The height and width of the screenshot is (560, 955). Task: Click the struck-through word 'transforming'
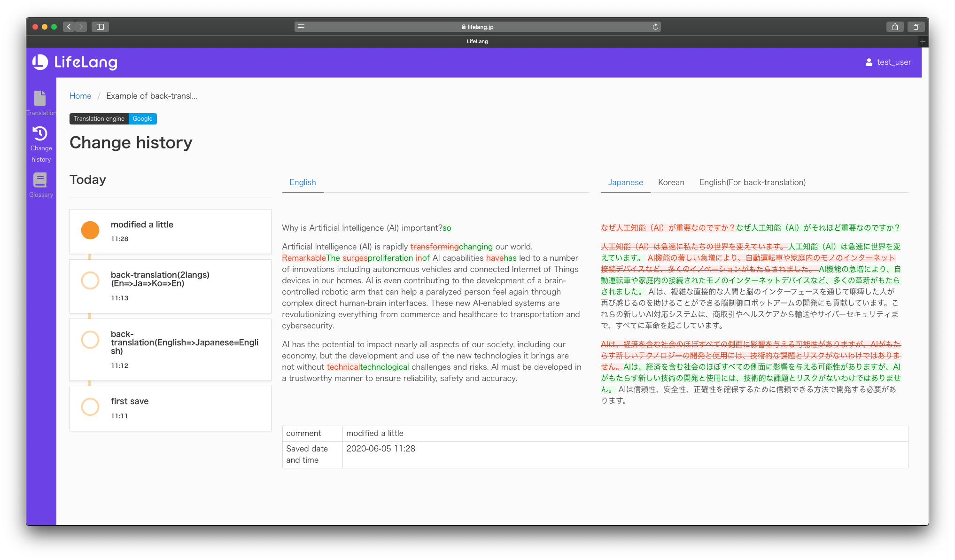(435, 247)
